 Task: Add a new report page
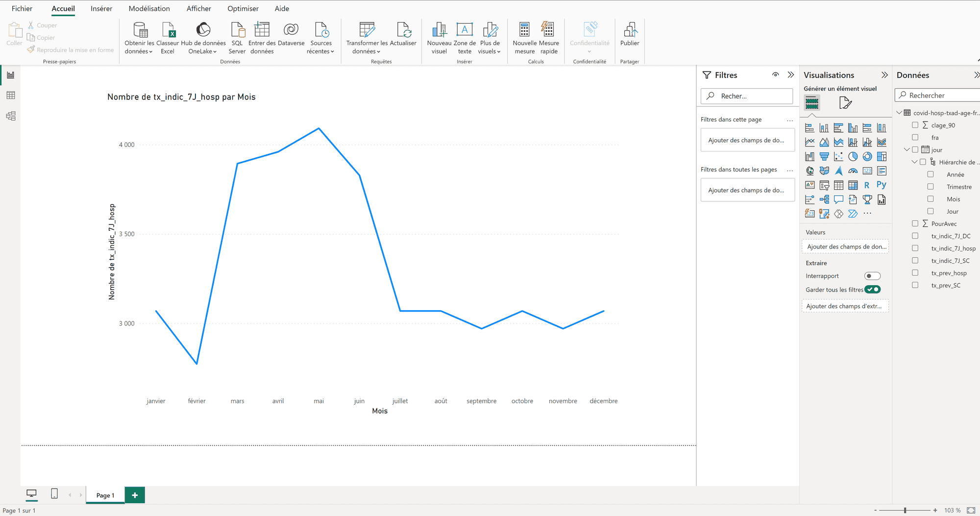point(135,495)
